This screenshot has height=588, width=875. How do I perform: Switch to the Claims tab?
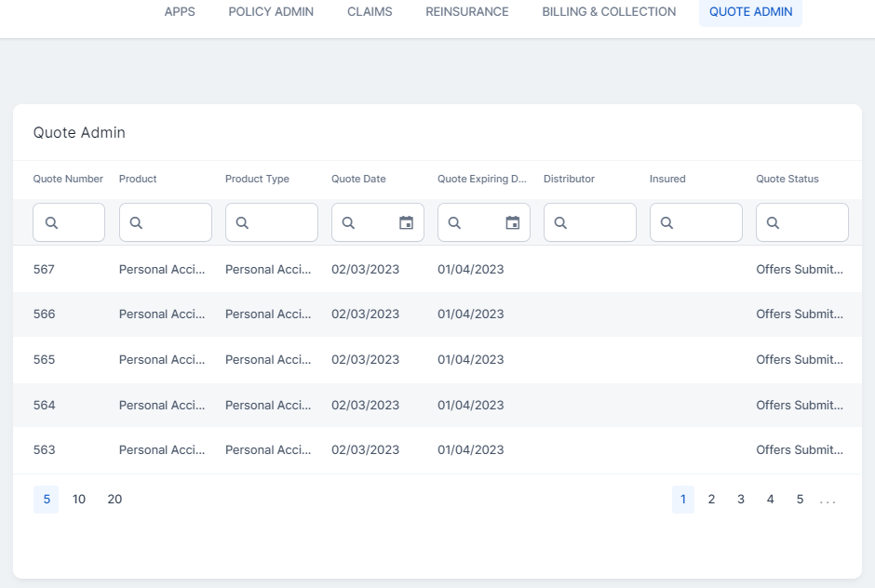pos(370,12)
